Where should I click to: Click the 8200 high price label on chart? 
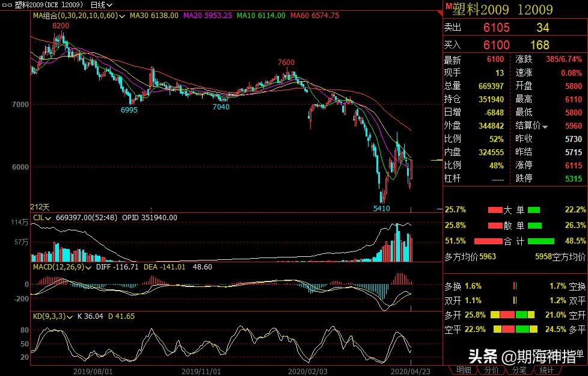[61, 26]
